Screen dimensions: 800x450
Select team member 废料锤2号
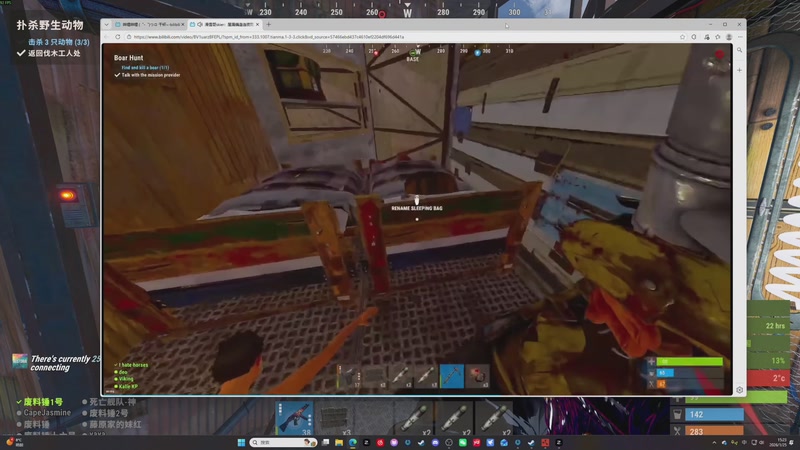[109, 413]
